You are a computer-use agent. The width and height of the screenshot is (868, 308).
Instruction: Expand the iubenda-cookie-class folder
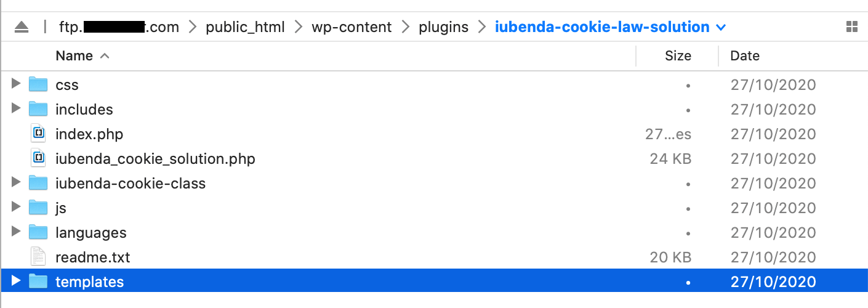[x=16, y=183]
